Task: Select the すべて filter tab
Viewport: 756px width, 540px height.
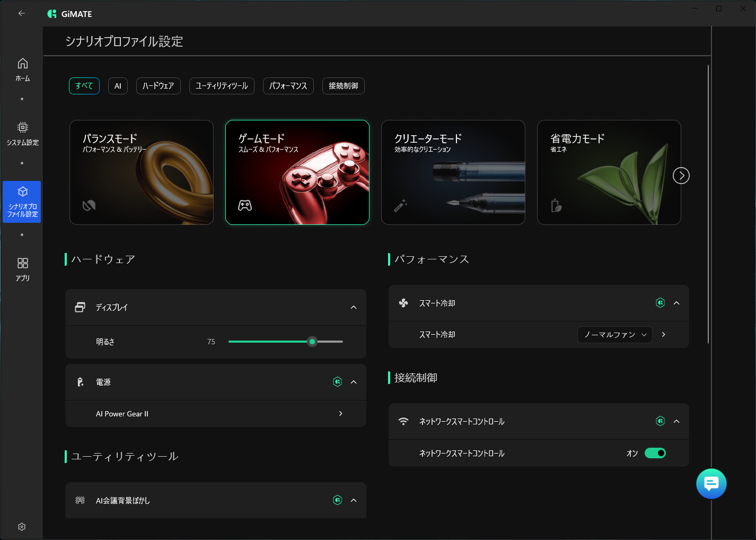Action: 84,86
